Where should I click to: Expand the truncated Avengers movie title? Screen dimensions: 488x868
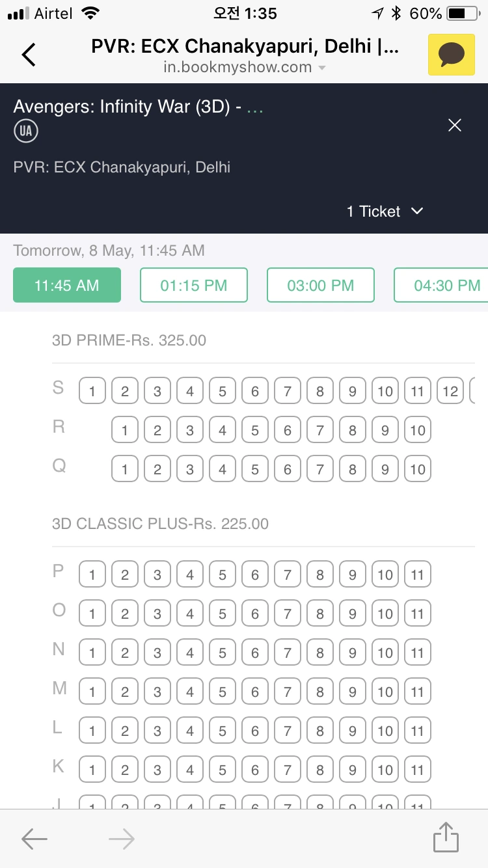pos(256,107)
